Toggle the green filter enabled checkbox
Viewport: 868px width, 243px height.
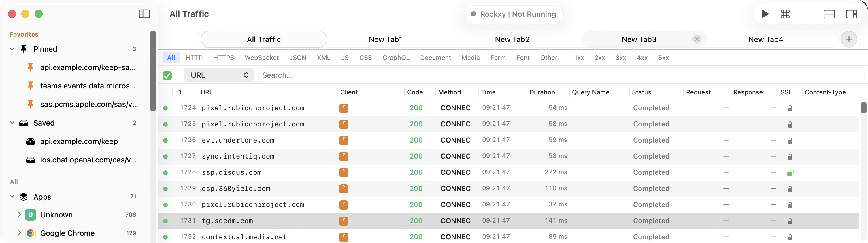pyautogui.click(x=167, y=75)
